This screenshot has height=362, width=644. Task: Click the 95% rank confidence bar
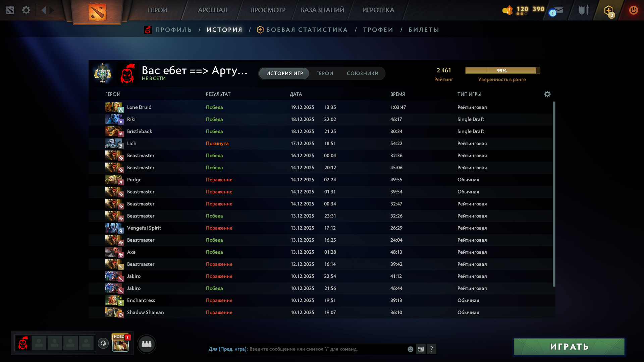502,70
